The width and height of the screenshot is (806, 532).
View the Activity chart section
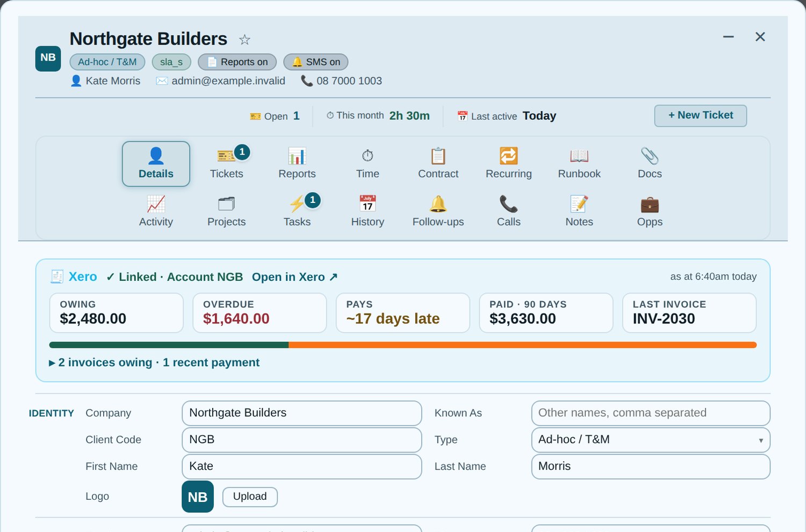point(156,212)
